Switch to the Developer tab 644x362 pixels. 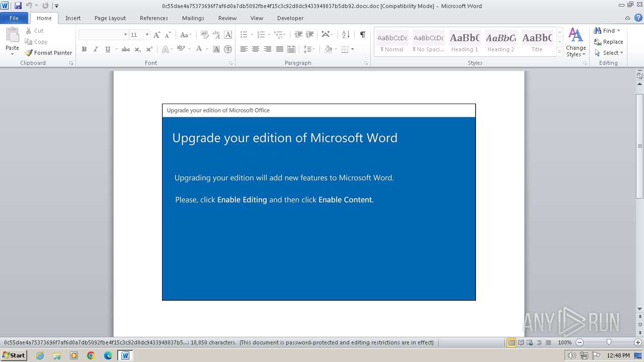[x=290, y=18]
